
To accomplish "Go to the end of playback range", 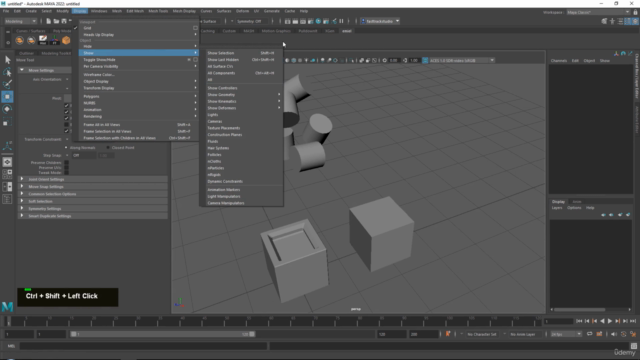I will coord(633,321).
